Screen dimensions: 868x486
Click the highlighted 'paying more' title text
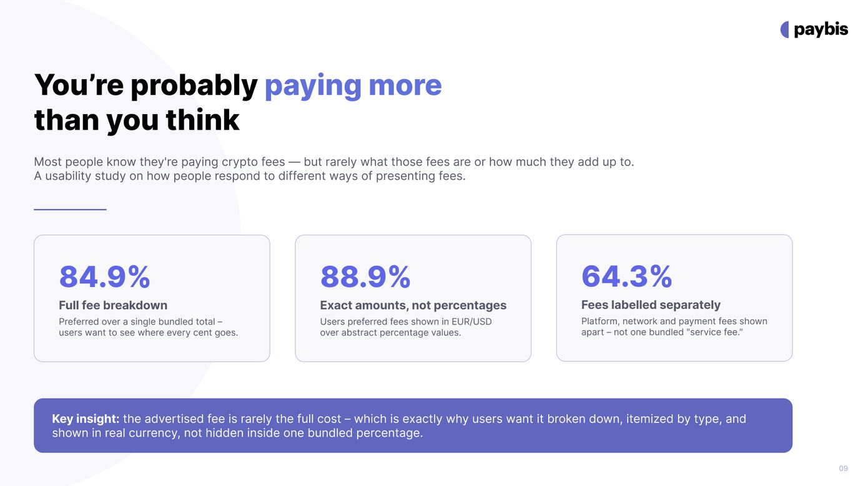[x=353, y=85]
